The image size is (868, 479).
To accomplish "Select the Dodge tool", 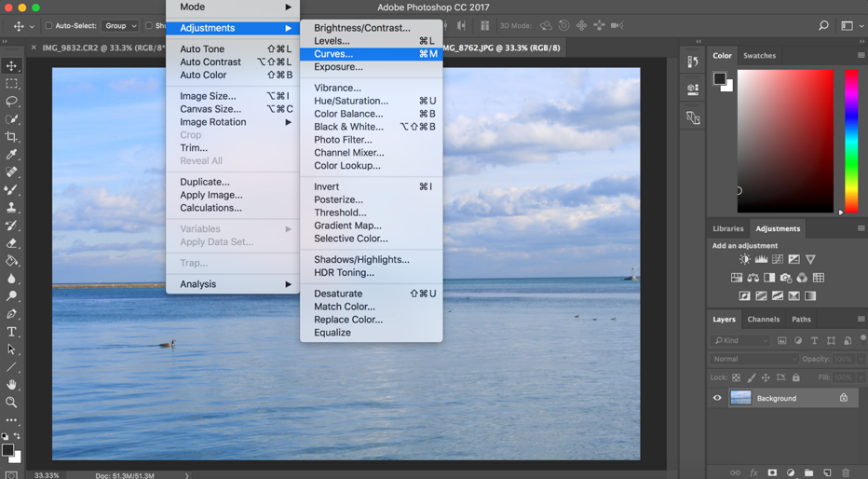I will point(11,296).
